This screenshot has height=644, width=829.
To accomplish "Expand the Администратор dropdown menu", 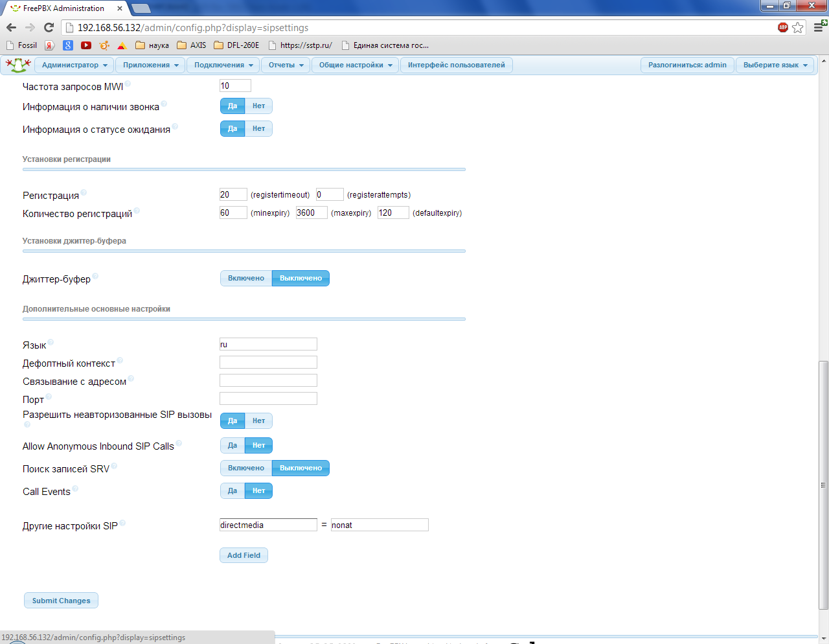I will 74,65.
